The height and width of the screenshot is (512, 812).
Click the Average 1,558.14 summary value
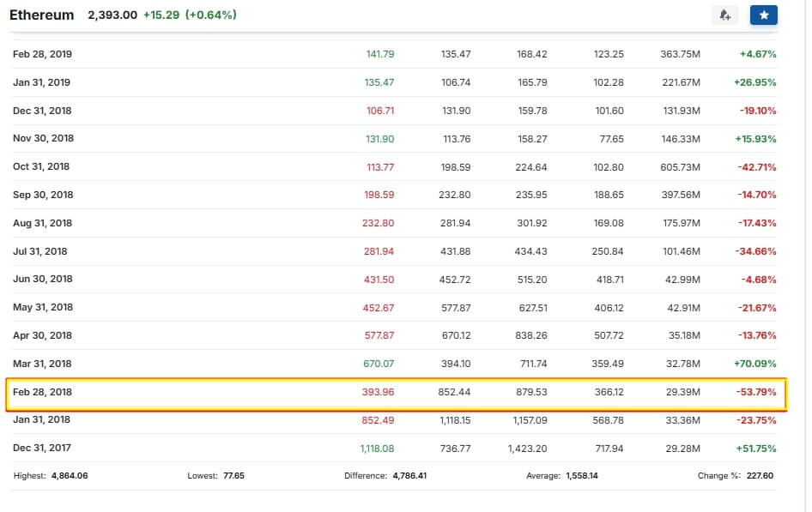pyautogui.click(x=583, y=475)
